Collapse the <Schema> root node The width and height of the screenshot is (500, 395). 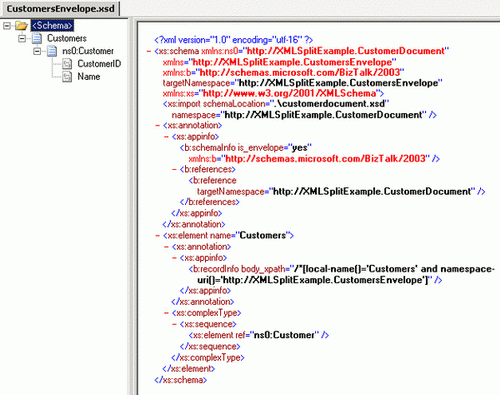click(7, 26)
